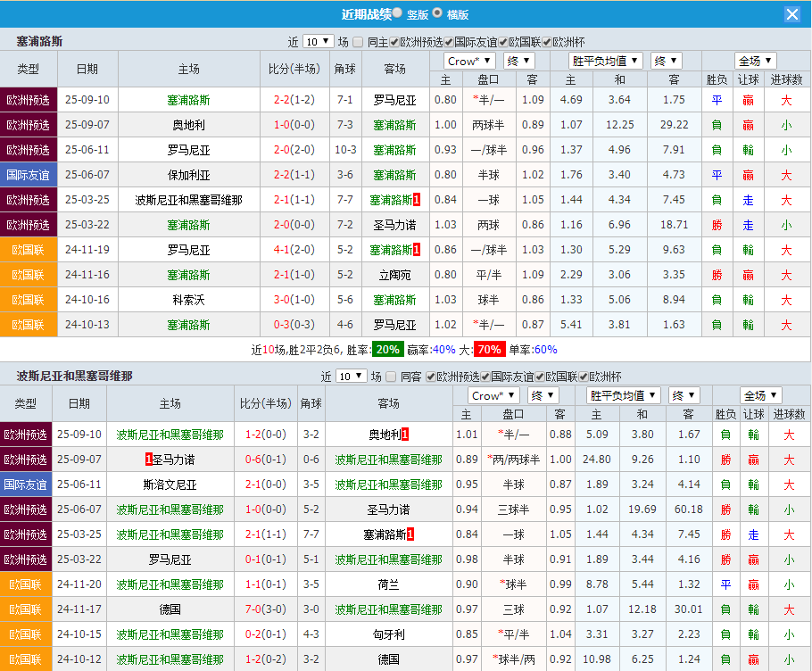Screen dimensions: 812x671
Task: Click the red injury icon beside 塞浦路斯
Action: point(416,202)
